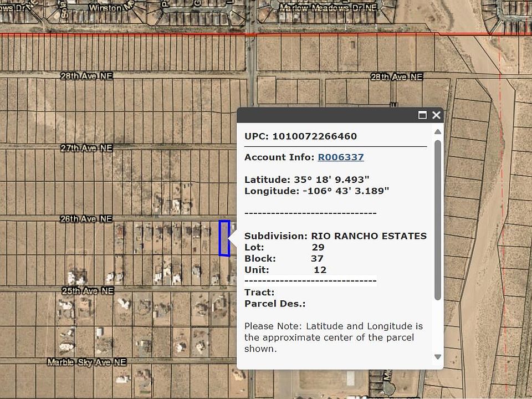The height and width of the screenshot is (399, 532).
Task: Click the popup's dark title bar
Action: coord(327,115)
